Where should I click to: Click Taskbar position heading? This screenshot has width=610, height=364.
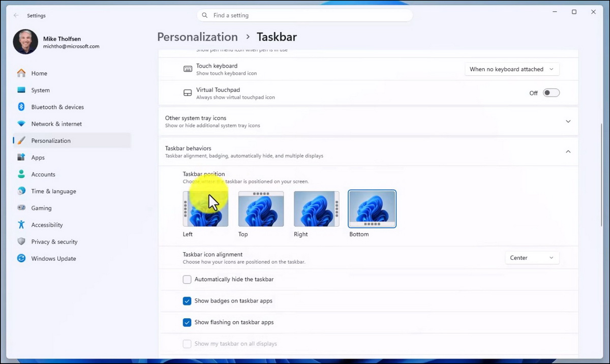coord(203,174)
